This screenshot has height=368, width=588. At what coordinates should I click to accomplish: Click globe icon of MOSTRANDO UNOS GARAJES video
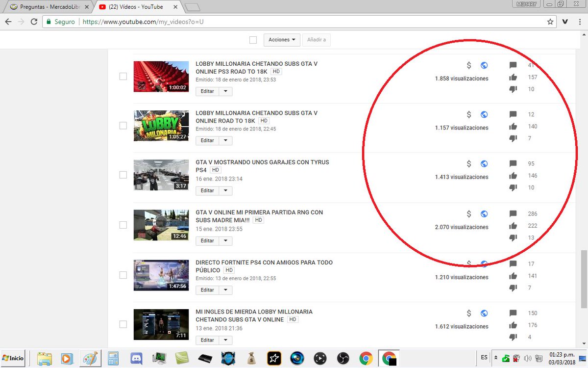pos(484,164)
